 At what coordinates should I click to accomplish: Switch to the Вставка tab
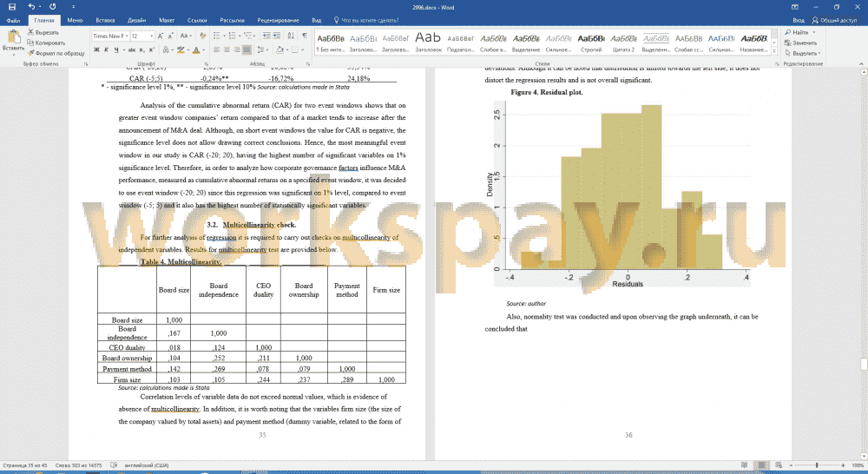coord(105,21)
